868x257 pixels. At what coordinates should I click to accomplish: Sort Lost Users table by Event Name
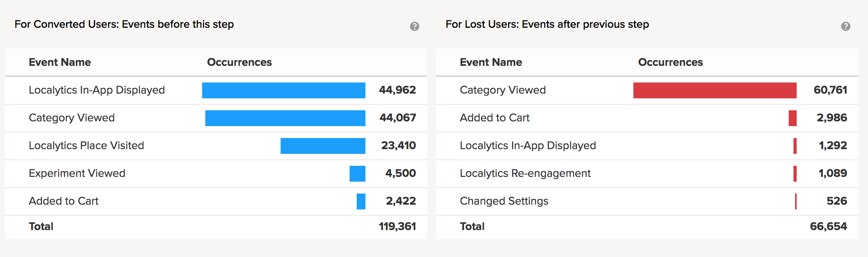coord(491,62)
